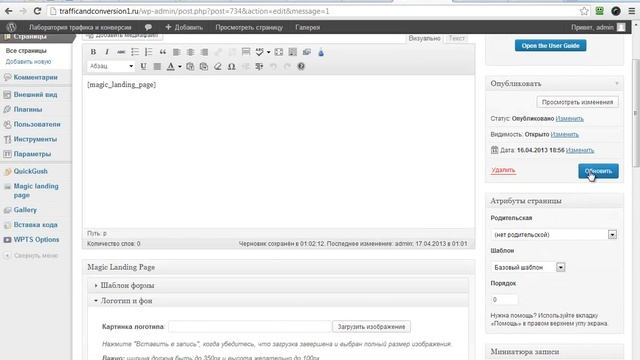This screenshot has height=360, width=640.
Task: Change the publish date via Изменить link
Action: pos(580,150)
